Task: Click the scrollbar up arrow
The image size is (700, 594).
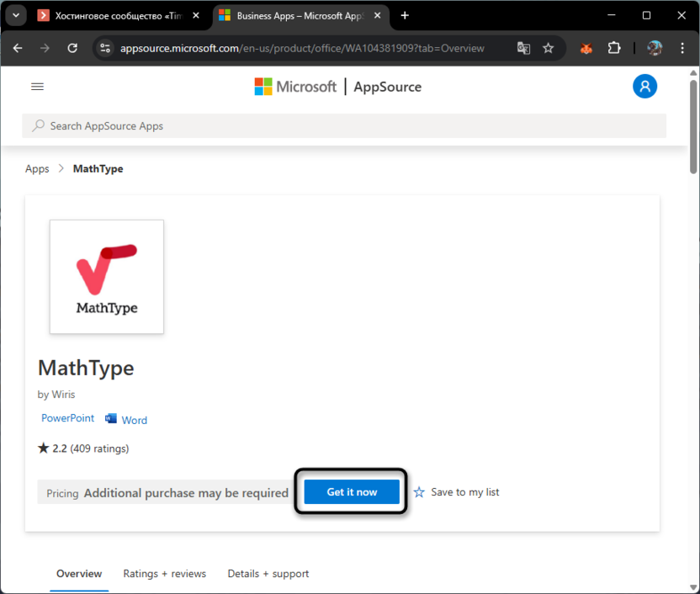Action: [693, 72]
